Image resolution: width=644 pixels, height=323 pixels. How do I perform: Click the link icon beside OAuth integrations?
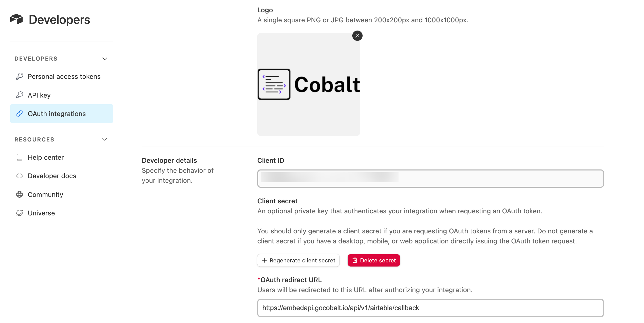coord(20,113)
